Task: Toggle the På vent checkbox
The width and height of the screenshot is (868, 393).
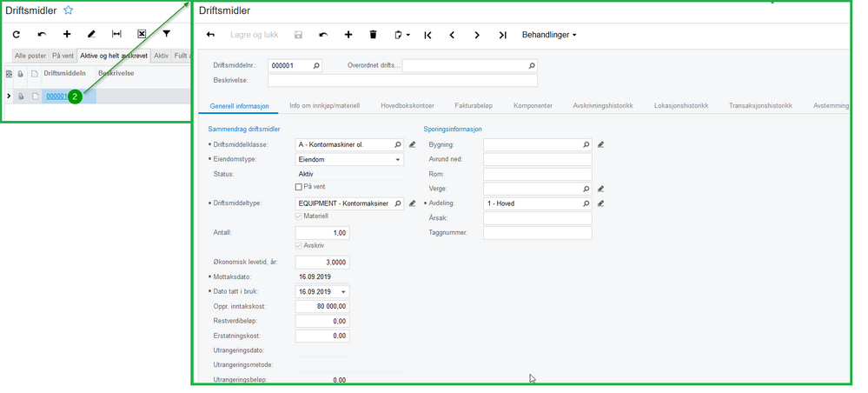Action: (x=299, y=187)
